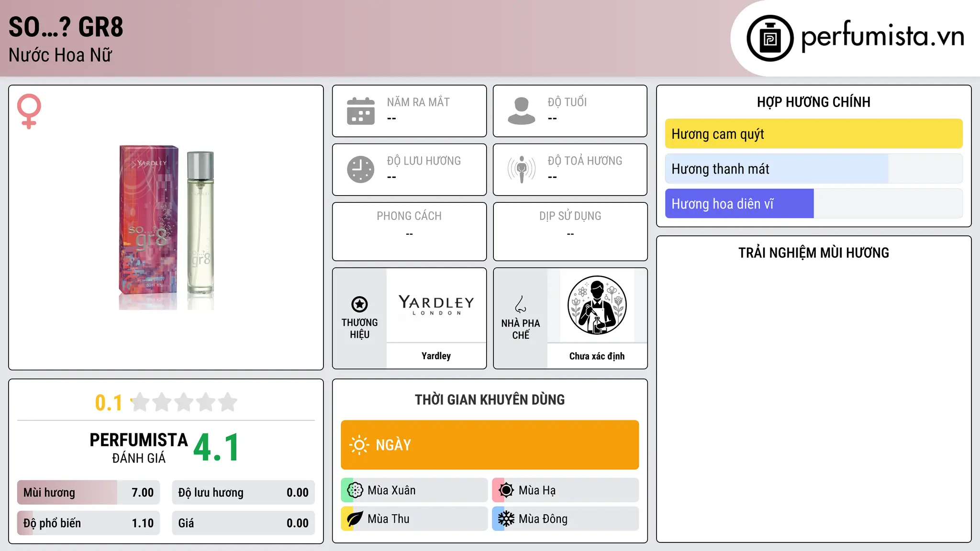The image size is (980, 551).
Task: Click the Dịp Sử Dụng card heading
Action: 570,216
